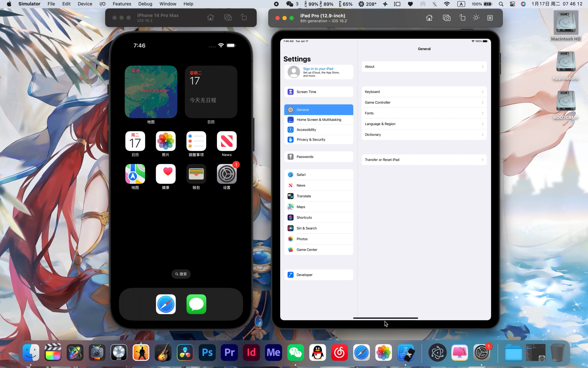588x368 pixels.
Task: Open Finder from the macOS Dock
Action: (x=31, y=352)
